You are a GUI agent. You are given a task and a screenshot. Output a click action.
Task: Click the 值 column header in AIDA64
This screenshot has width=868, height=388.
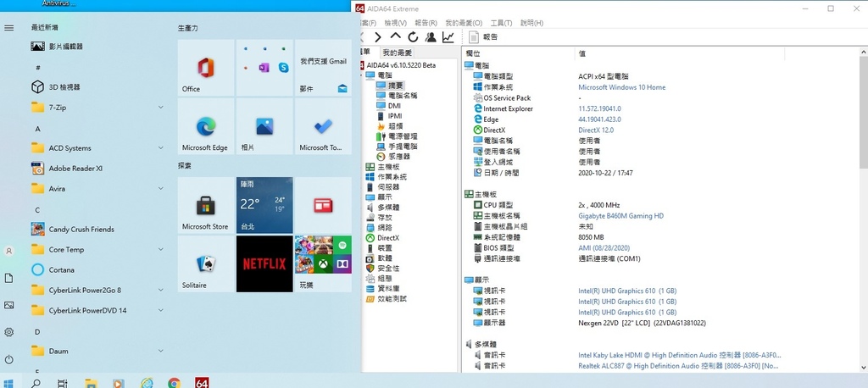582,53
